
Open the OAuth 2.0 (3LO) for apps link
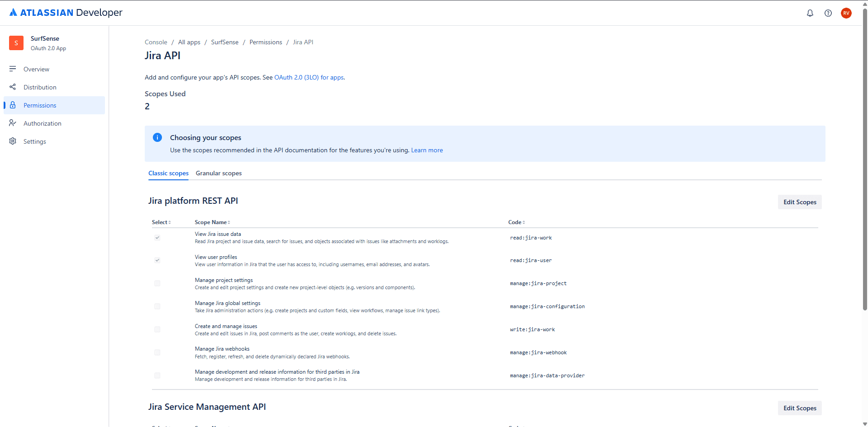click(x=309, y=77)
